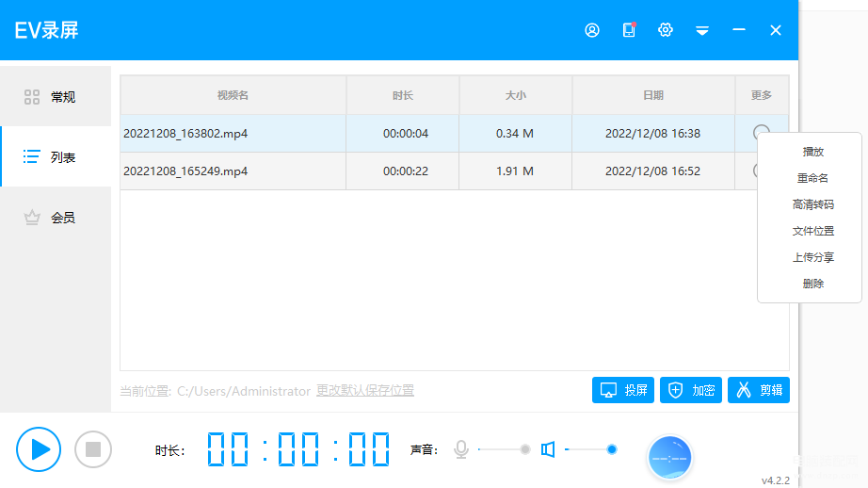The image size is (868, 488).
Task: Mute the speaker icon
Action: pos(548,449)
